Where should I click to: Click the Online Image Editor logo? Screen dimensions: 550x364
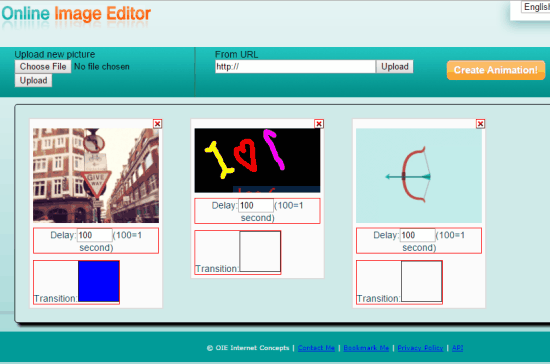[76, 14]
